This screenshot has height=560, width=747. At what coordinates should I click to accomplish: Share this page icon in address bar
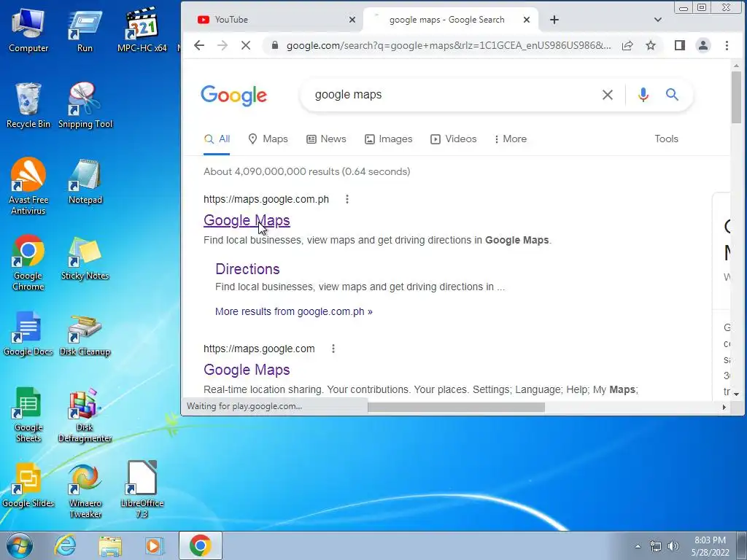pos(627,45)
